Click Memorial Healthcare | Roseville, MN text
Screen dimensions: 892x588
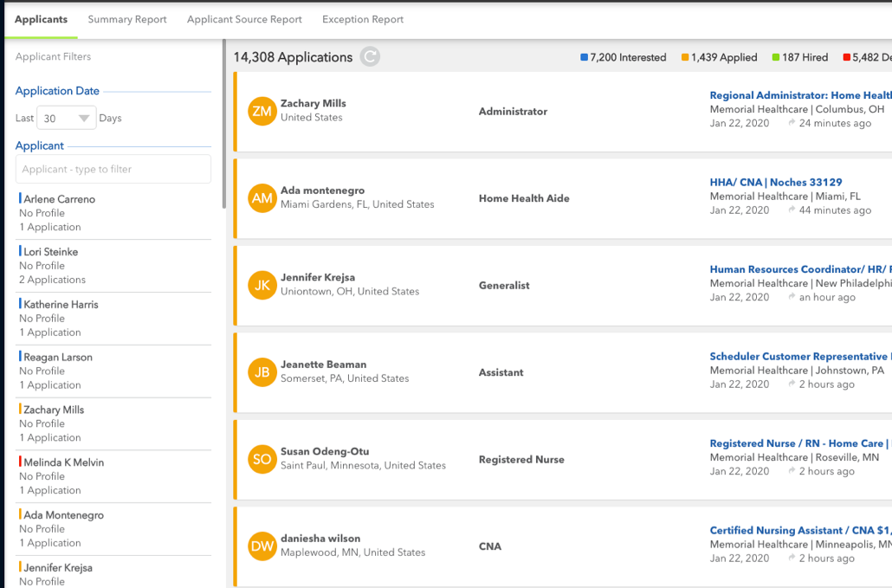click(794, 457)
